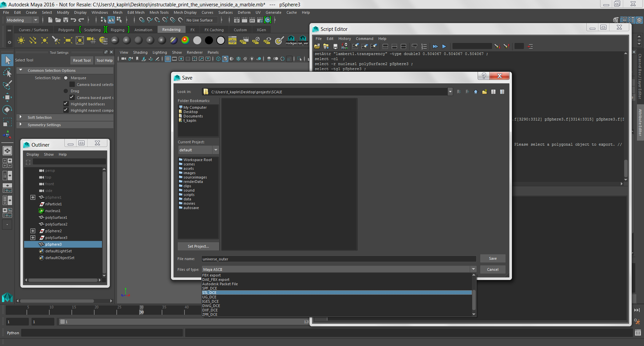Click Save button in Save dialog
Viewport: 644px width, 346px height.
click(x=493, y=258)
